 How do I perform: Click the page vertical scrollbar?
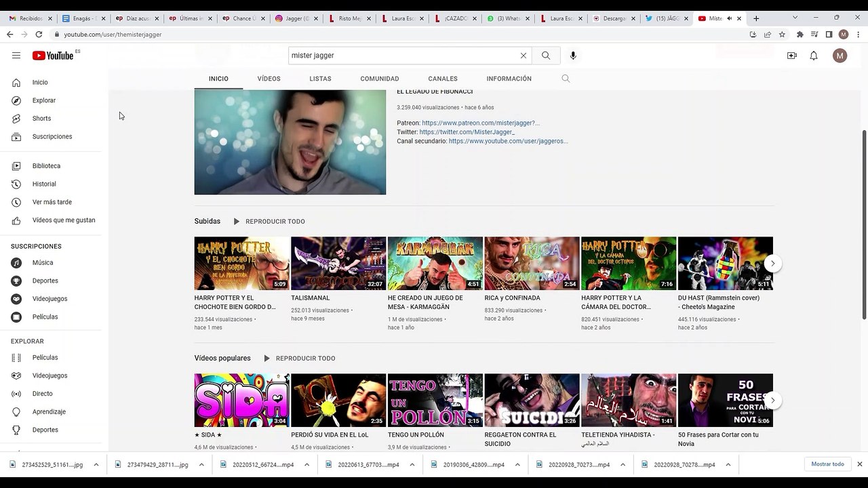(863, 224)
